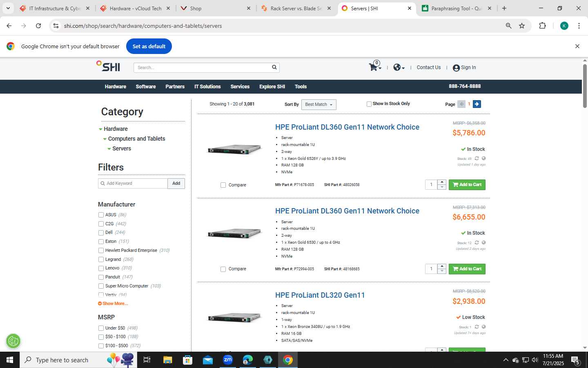Add first DL360 server to cart
The height and width of the screenshot is (368, 588).
pyautogui.click(x=467, y=185)
